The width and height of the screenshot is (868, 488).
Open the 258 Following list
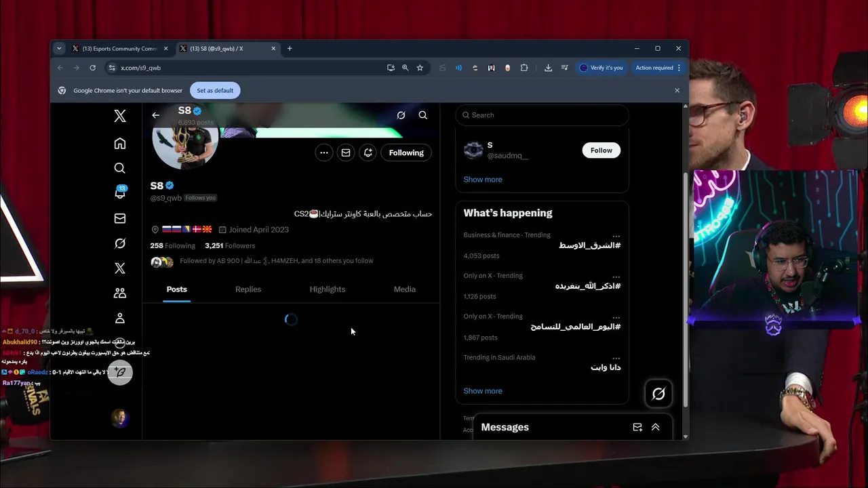click(172, 245)
